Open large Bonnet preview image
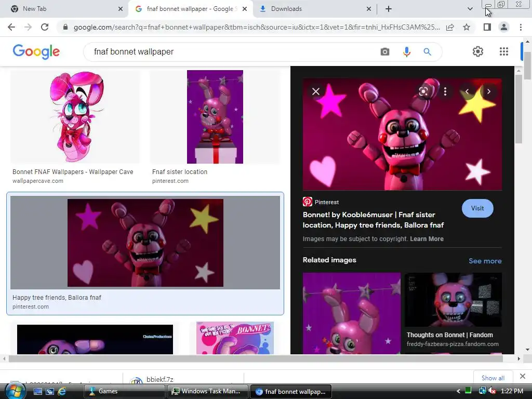The width and height of the screenshot is (532, 399). [402, 135]
